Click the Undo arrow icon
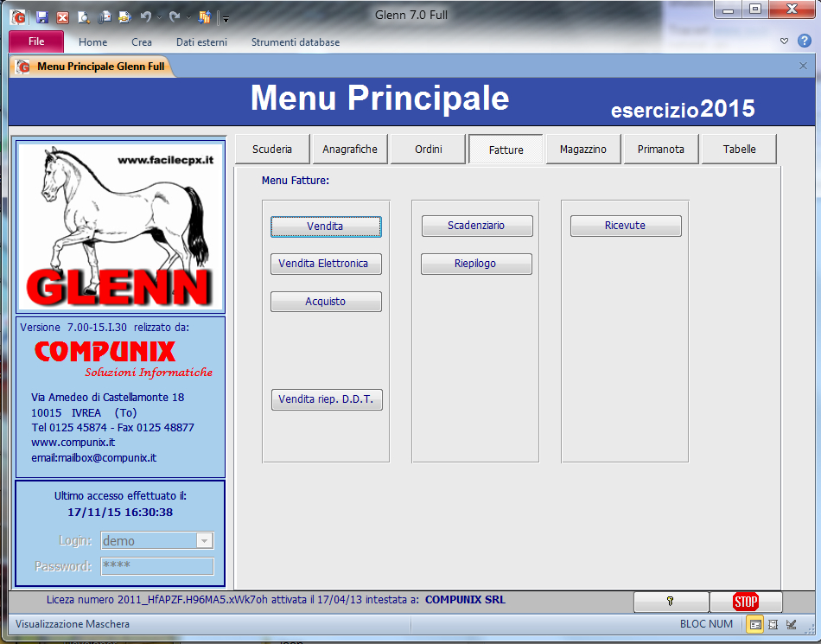821x644 pixels. tap(146, 17)
